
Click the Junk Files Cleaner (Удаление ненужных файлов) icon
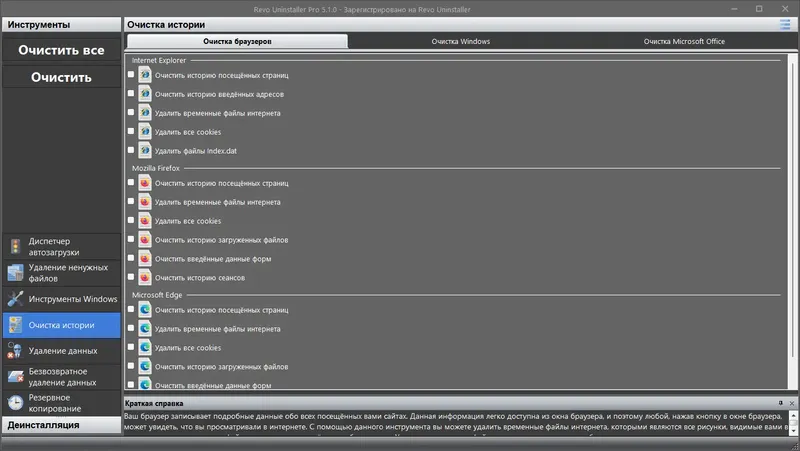click(x=15, y=273)
